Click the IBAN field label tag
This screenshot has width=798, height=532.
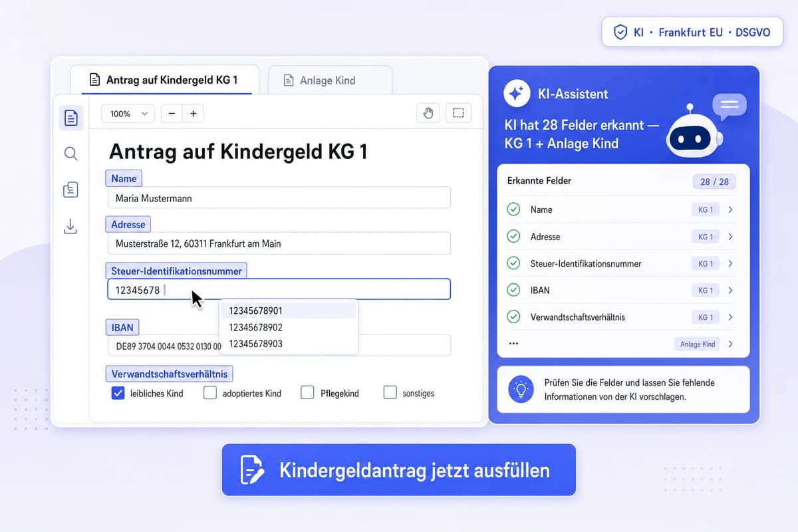[122, 327]
